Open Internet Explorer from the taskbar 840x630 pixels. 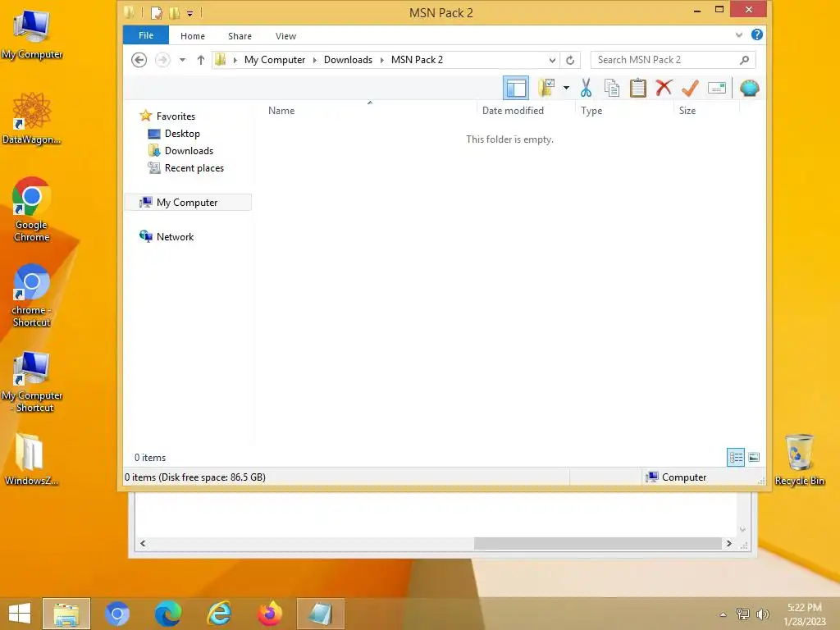[x=219, y=613]
